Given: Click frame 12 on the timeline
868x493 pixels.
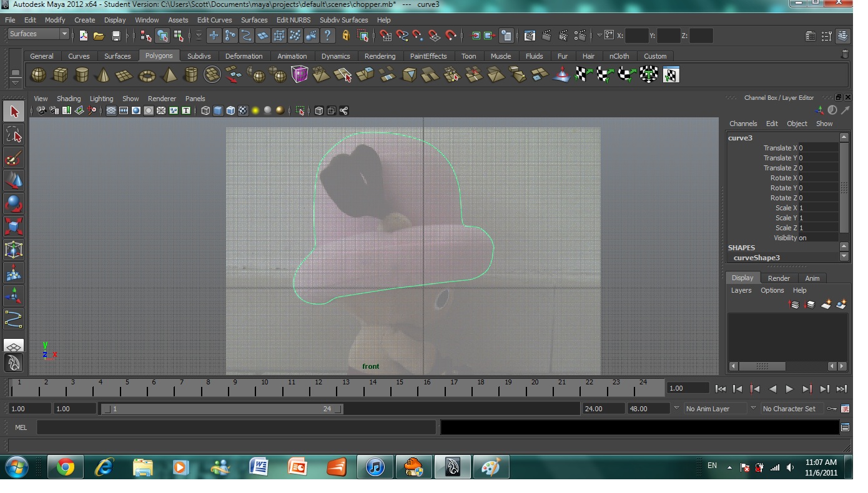Looking at the screenshot, I should [x=318, y=388].
